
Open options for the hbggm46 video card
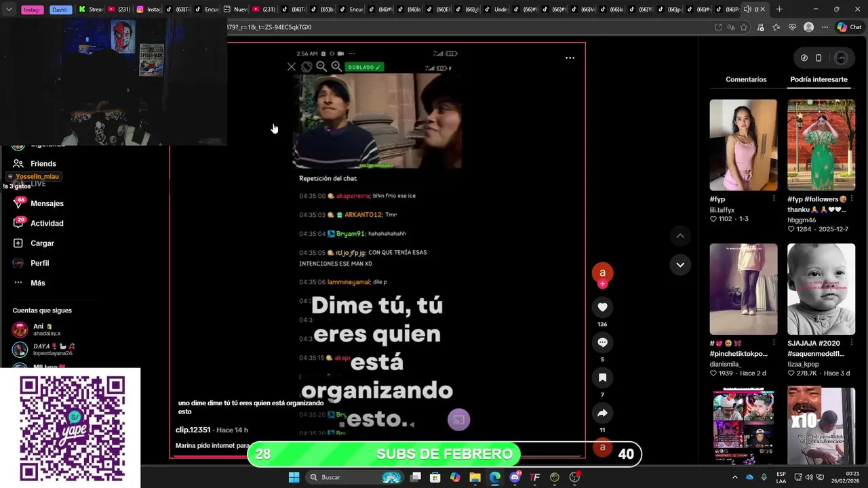[x=851, y=199]
